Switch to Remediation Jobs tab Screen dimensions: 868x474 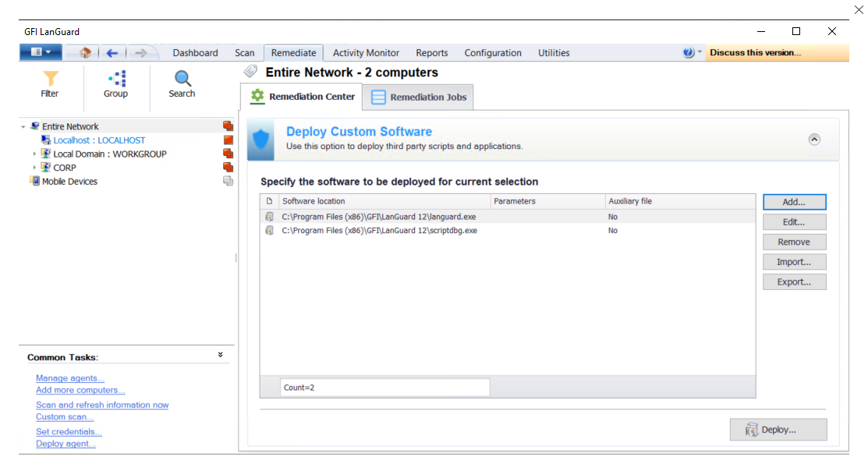(x=418, y=97)
